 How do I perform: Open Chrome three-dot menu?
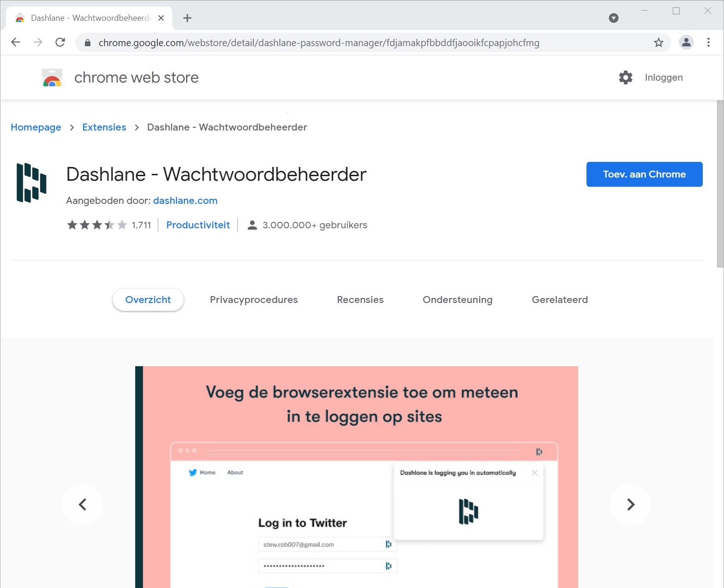click(708, 42)
